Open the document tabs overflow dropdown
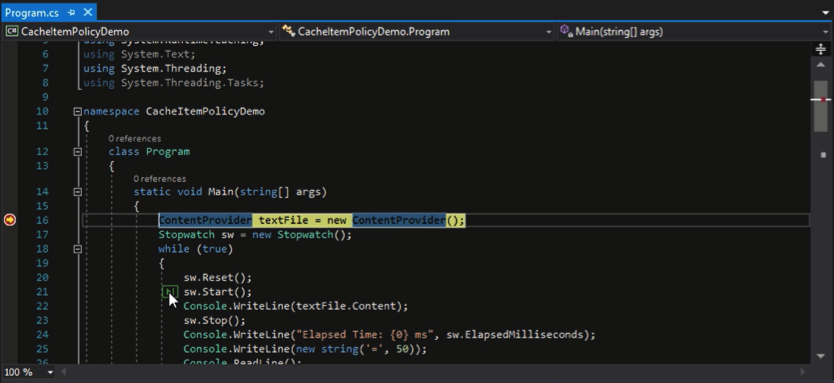 click(825, 13)
